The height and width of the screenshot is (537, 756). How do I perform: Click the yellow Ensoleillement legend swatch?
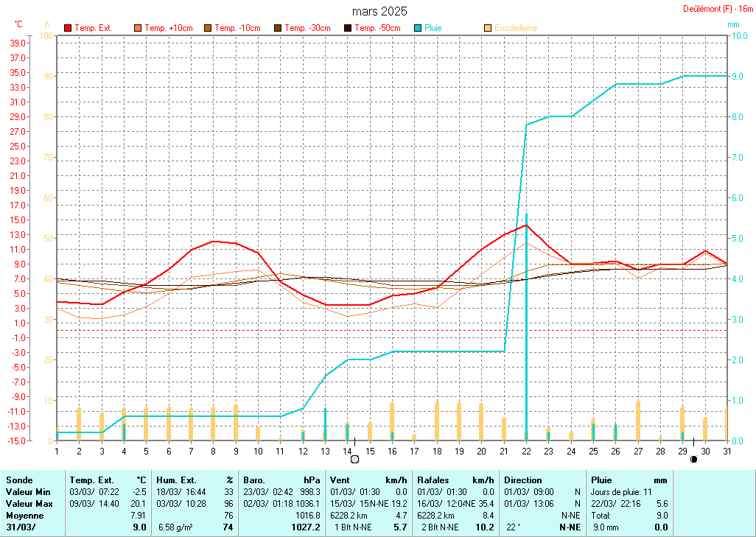(488, 28)
